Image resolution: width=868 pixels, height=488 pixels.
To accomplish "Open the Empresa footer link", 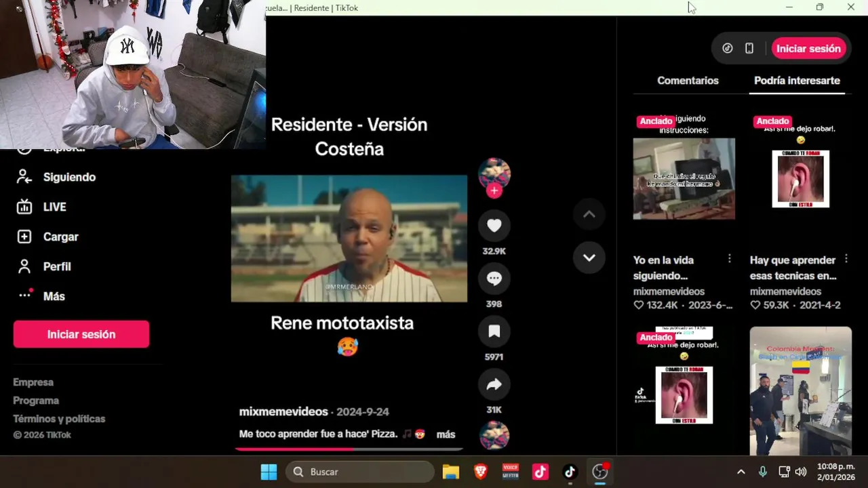I will (x=33, y=382).
